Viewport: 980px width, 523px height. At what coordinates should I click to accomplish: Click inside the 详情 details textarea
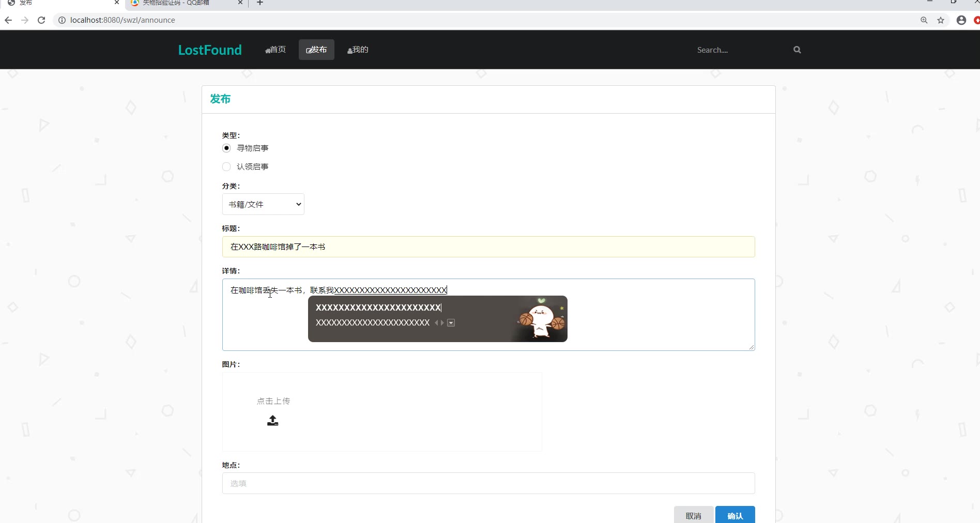(488, 315)
